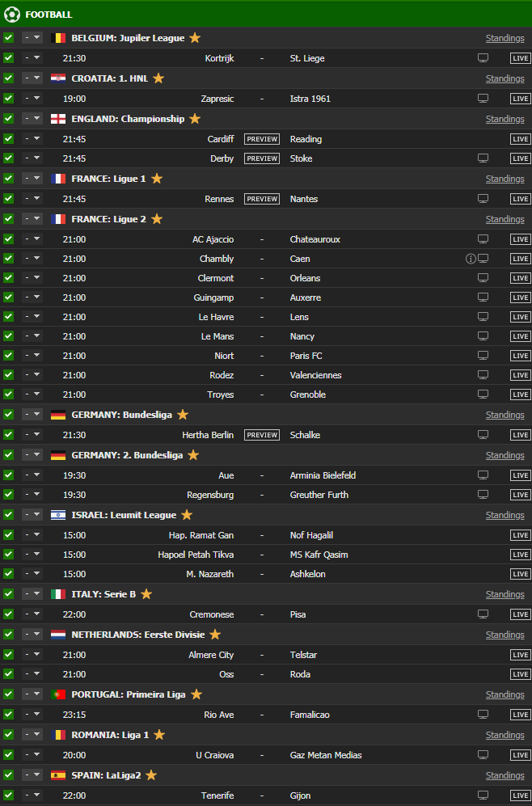Open the FRANCE: Ligue 1 league title

pyautogui.click(x=108, y=179)
